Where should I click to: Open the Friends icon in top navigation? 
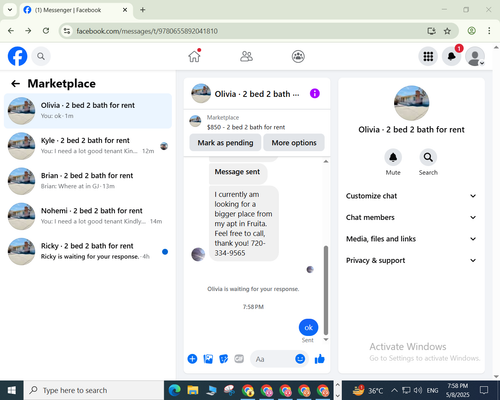click(246, 56)
